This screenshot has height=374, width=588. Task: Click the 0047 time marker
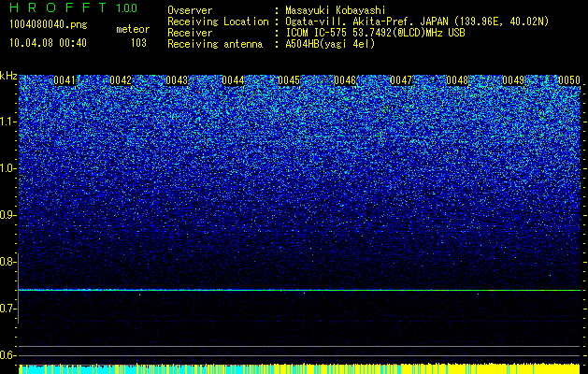(x=401, y=80)
